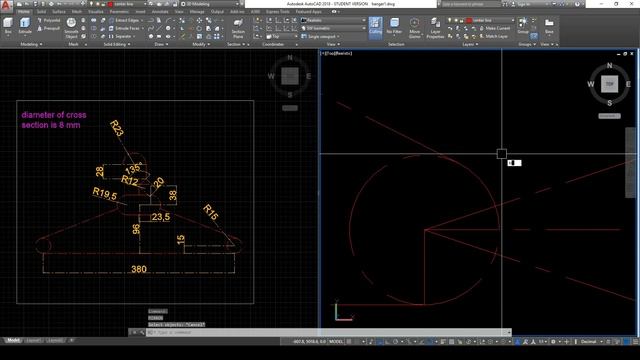Screen dimensions: 640x360
Task: Select the Box solid tool
Action: coord(8,26)
